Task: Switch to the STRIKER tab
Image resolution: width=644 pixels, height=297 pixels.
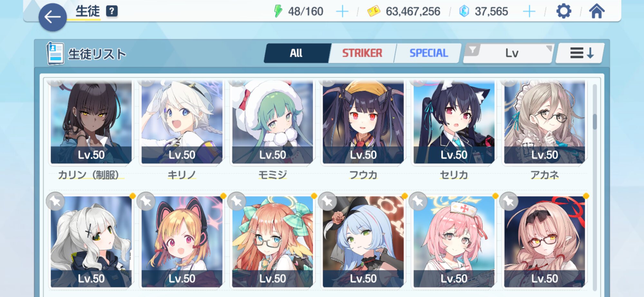Action: pos(362,53)
